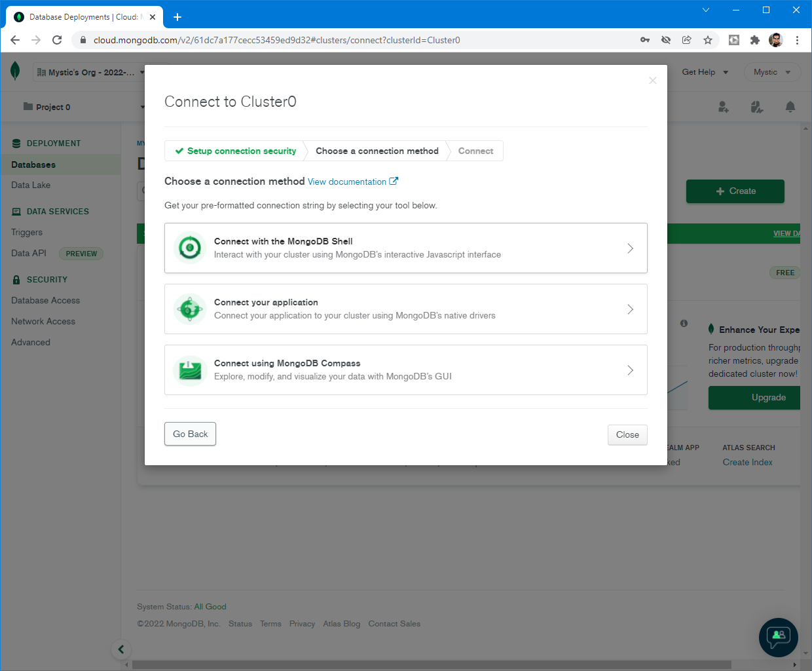Click the address bar URL
The image size is (812, 671).
coord(277,40)
